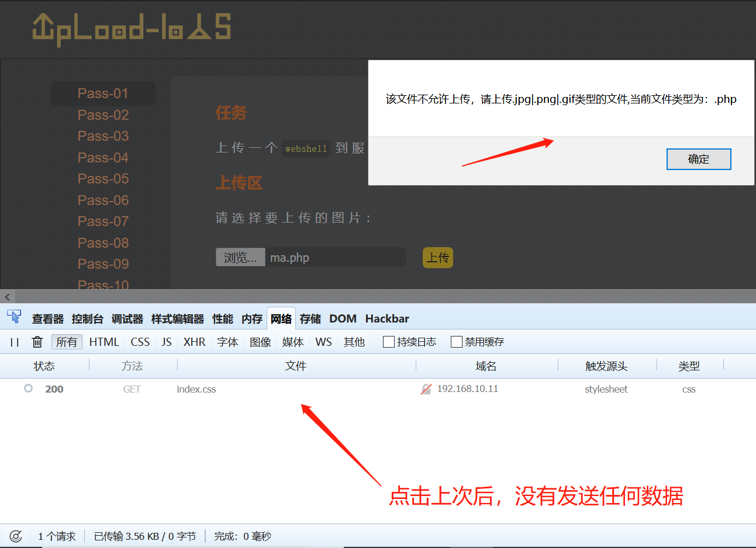The image size is (756, 548).
Task: Sort by the 文件 column header
Action: point(296,366)
